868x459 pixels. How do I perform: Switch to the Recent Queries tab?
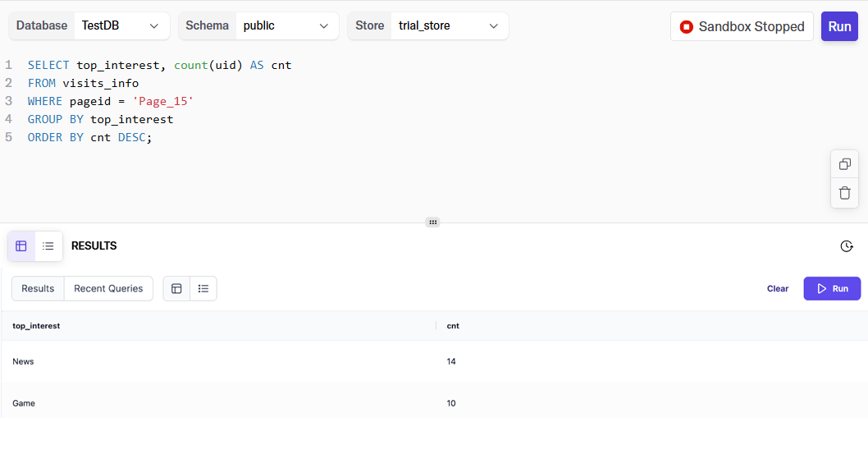[x=108, y=288]
